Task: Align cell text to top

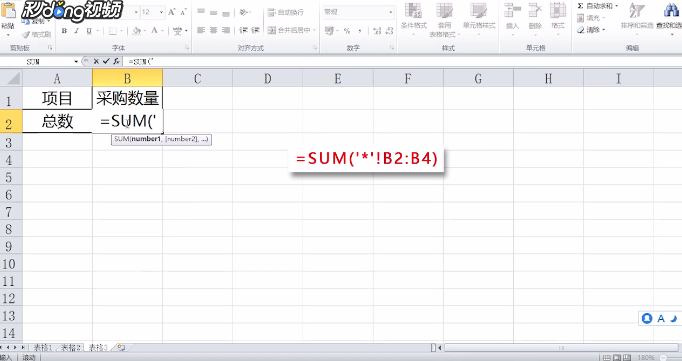Action: point(201,12)
